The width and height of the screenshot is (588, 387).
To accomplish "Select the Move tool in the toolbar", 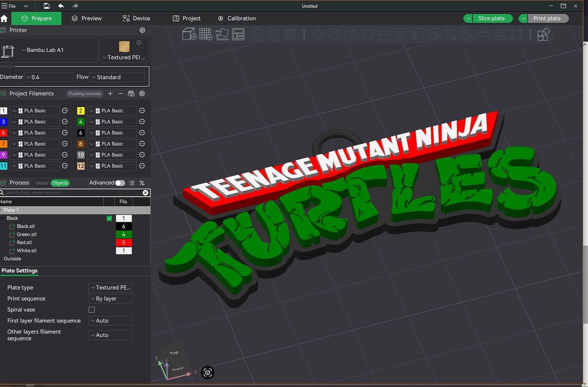I will point(318,35).
